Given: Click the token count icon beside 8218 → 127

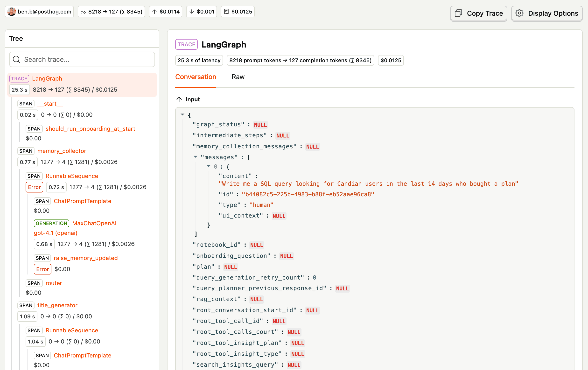Looking at the screenshot, I should coord(84,12).
